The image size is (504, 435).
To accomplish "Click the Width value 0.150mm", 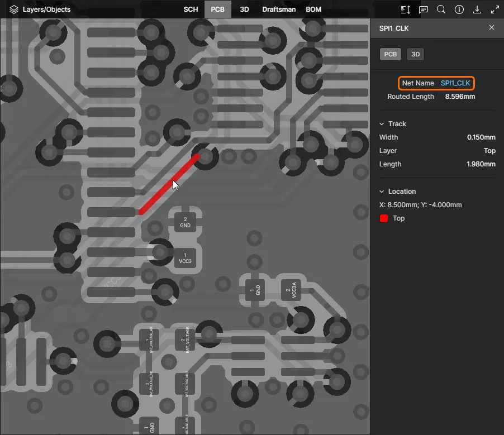I will (481, 137).
